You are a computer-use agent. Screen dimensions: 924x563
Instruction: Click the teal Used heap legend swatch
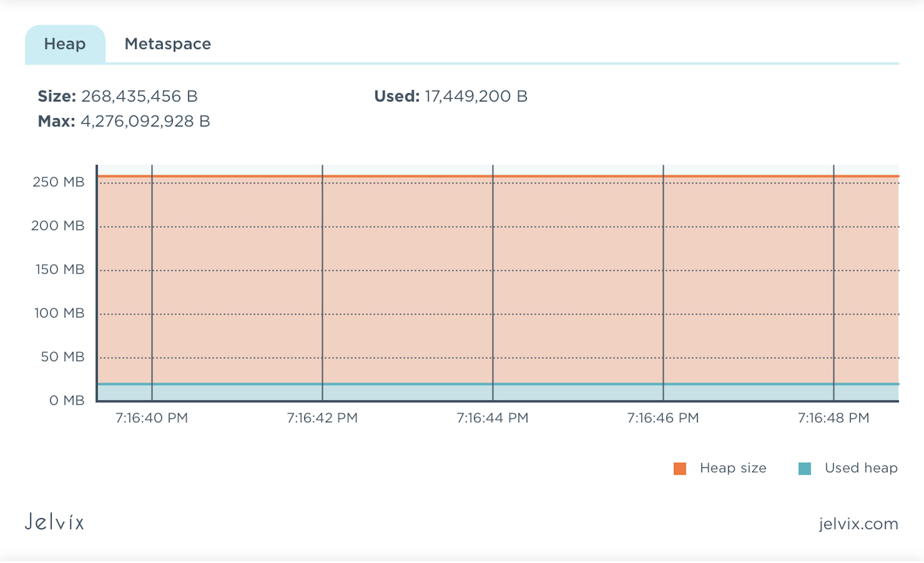804,468
